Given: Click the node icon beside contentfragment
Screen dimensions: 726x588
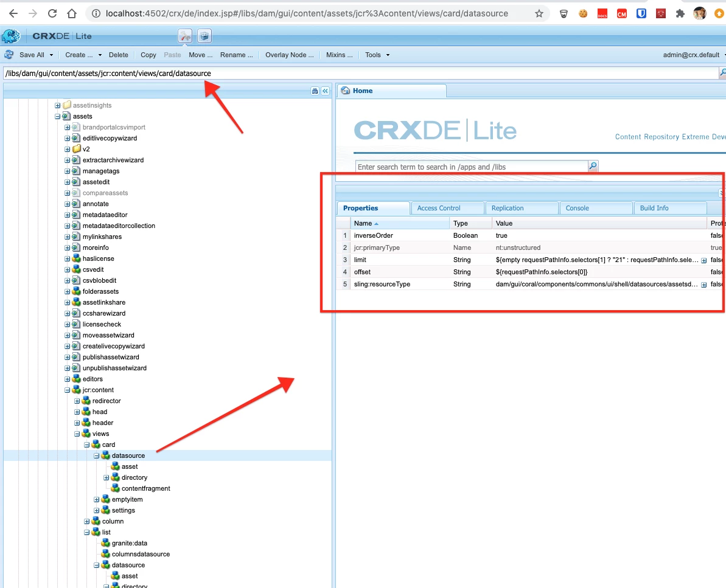Looking at the screenshot, I should pyautogui.click(x=115, y=488).
